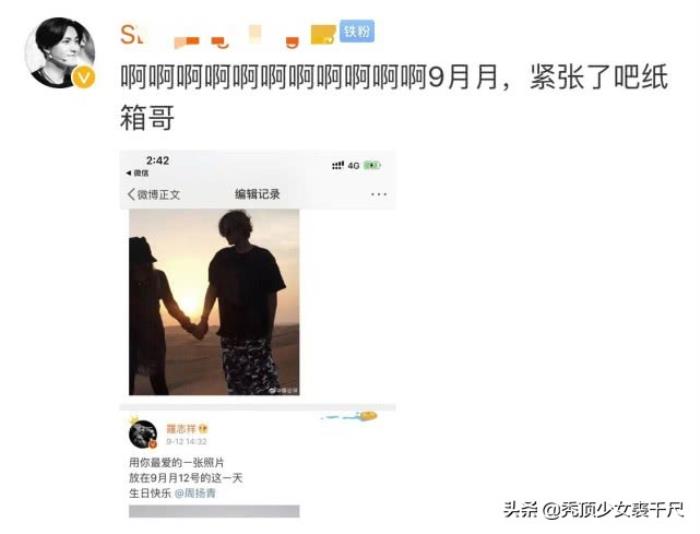The image size is (700, 534).
Task: Click the 头条 @秃顶少女裘千尺 watermark
Action: 594,509
